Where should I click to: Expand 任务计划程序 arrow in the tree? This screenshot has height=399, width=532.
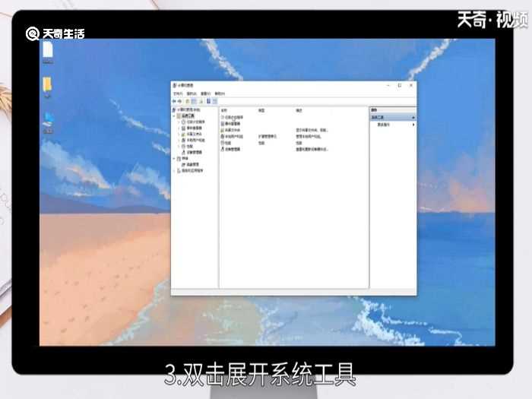(179, 122)
